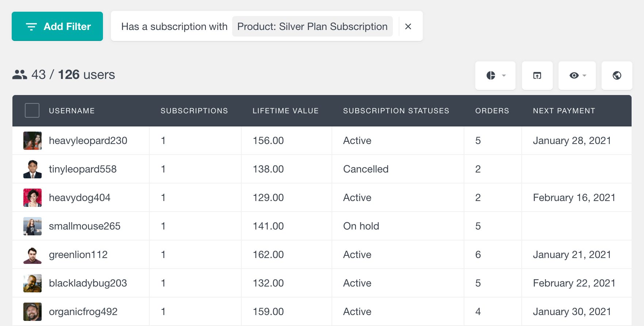Click heavyleopard230's avatar thumbnail
Viewport: 644px width, 326px height.
pyautogui.click(x=32, y=141)
